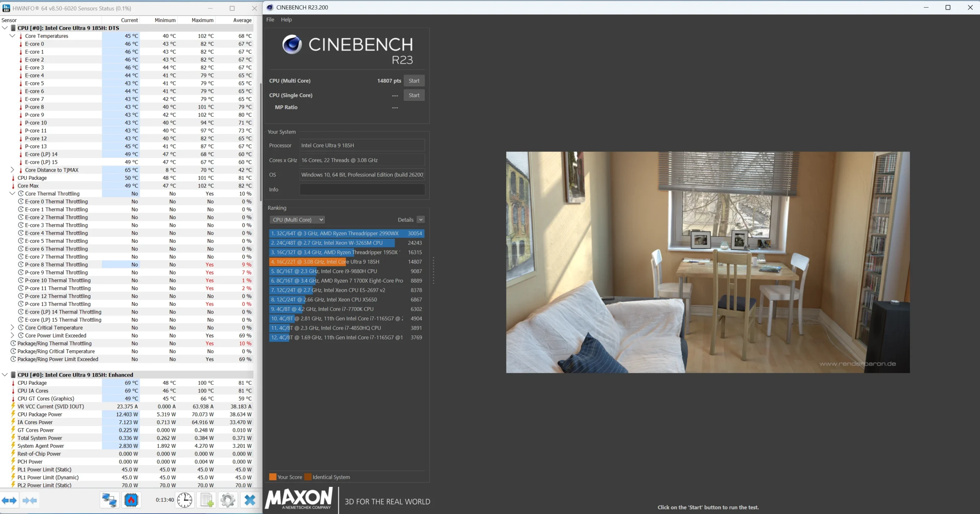Screen dimensions: 980x514
Task: Expand the Core Critical Temperature node
Action: tap(12, 327)
